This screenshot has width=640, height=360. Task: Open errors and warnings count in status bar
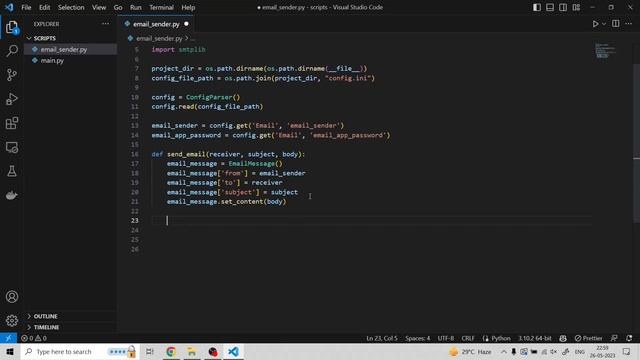(x=34, y=338)
